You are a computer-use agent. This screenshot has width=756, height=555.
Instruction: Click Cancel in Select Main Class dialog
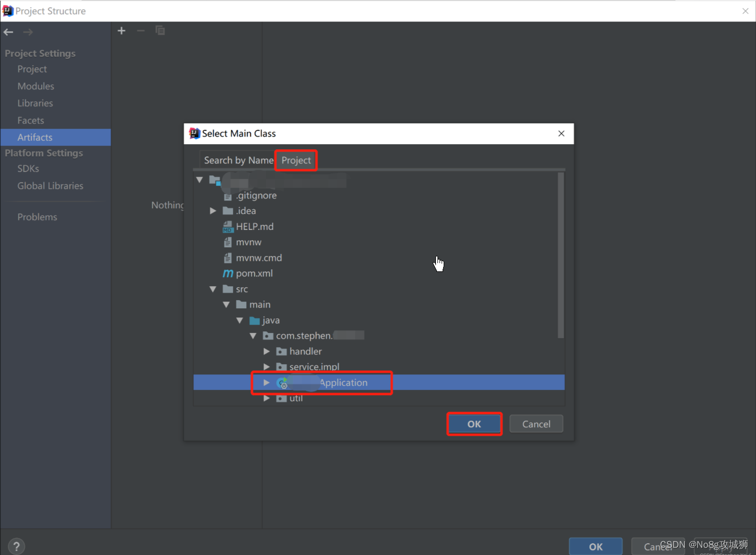click(x=536, y=424)
